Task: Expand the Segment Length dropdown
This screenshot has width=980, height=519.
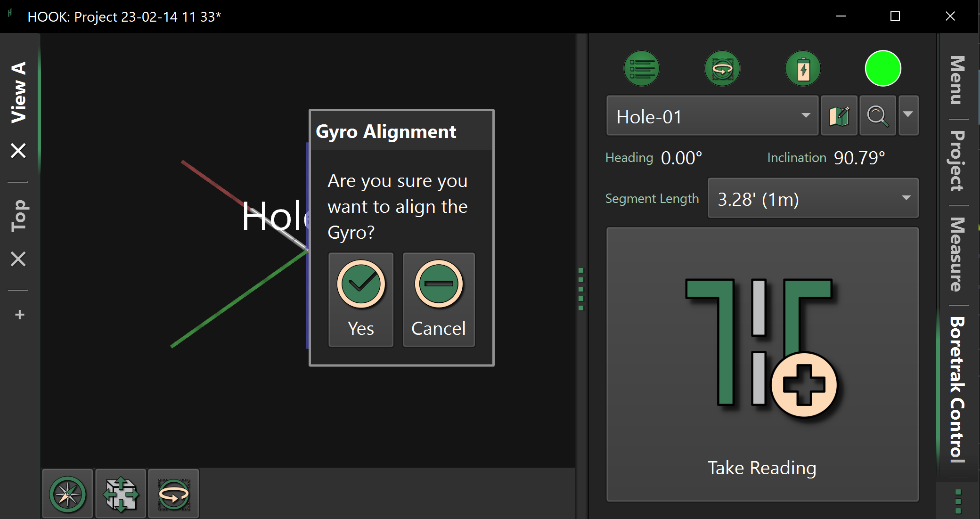Action: (x=813, y=198)
